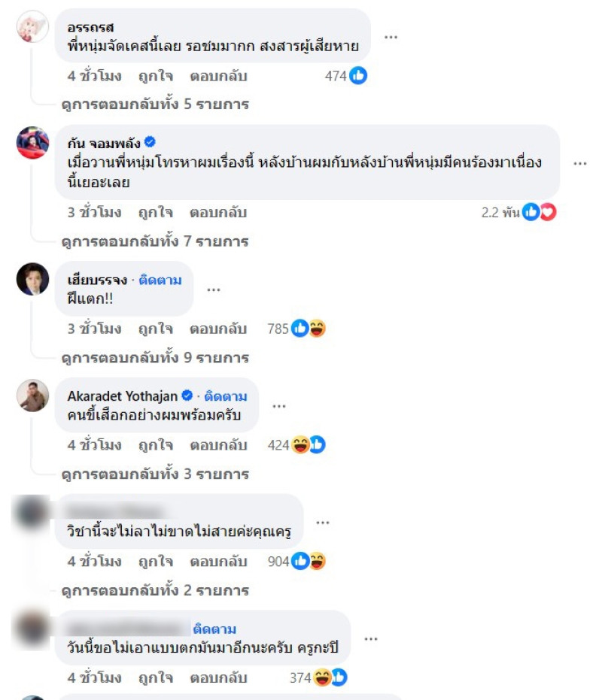
Task: Click the 474 like reaction icon
Action: click(x=358, y=75)
